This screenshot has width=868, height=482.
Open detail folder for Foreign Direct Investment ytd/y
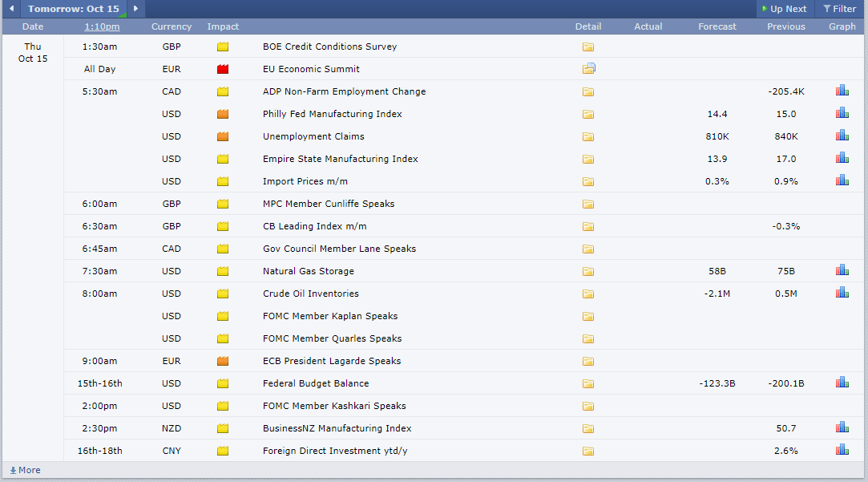[x=588, y=451]
